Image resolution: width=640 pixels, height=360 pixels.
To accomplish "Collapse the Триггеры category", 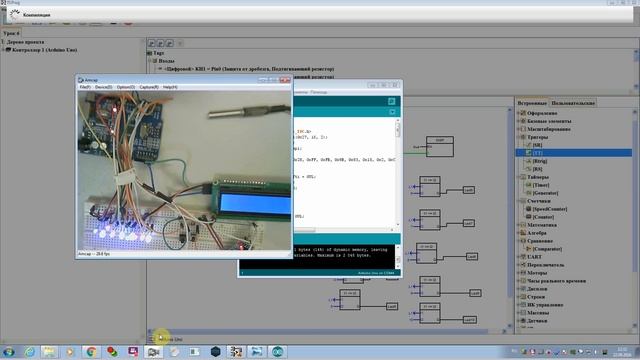I will click(518, 137).
